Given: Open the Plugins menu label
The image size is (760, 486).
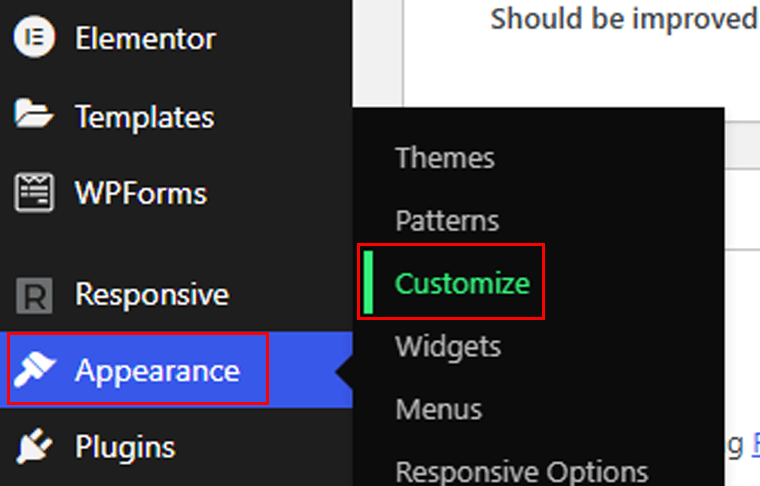Looking at the screenshot, I should pyautogui.click(x=125, y=447).
